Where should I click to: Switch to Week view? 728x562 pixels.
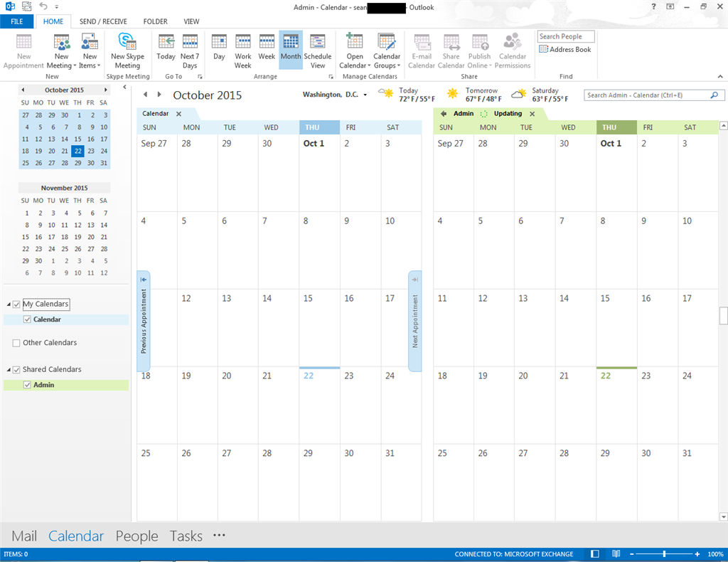coord(267,48)
